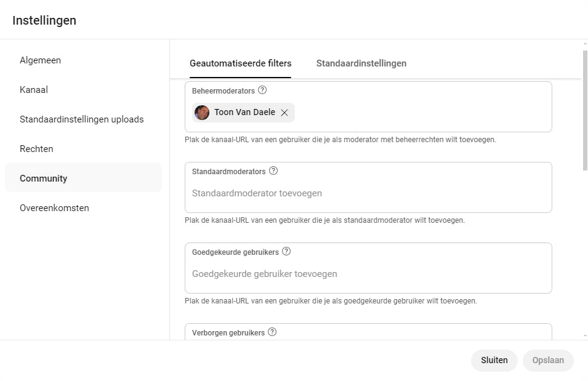Click the Goedgekeurde gebruiker toevoegen field
The width and height of the screenshot is (588, 381).
368,274
